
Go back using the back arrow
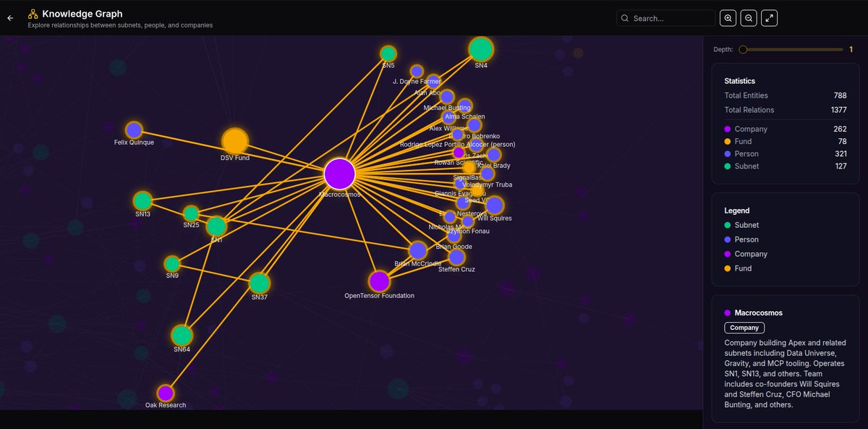[10, 18]
